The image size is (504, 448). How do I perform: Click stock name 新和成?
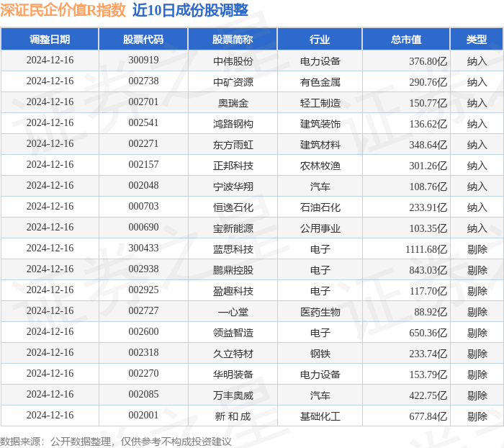pyautogui.click(x=233, y=416)
